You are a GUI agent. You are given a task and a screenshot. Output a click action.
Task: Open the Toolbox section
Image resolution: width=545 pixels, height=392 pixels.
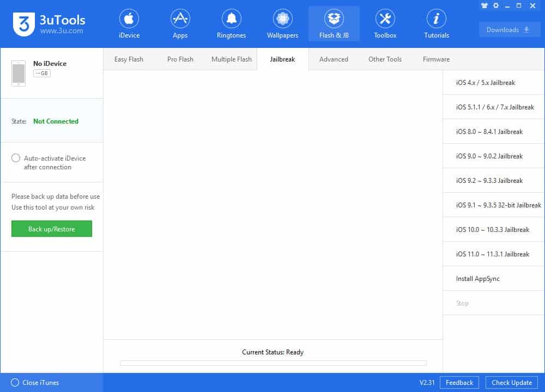click(x=385, y=24)
